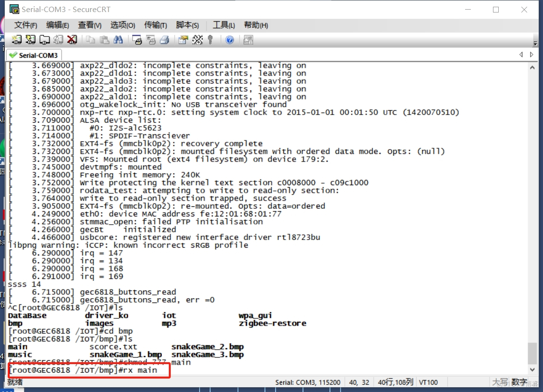Viewport: 543px width, 392px height.
Task: Reconnect the session via toolbar icon
Action: [58, 40]
